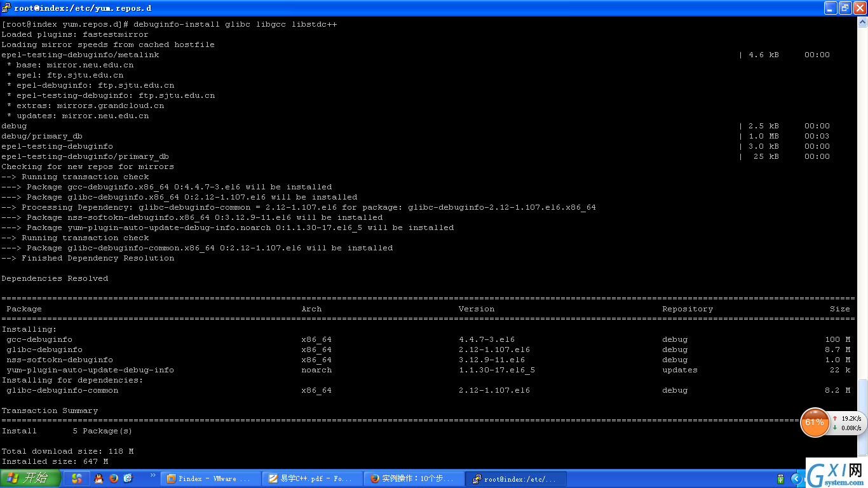
Task: Launch Firefox from the quick-launch bar
Action: [114, 478]
